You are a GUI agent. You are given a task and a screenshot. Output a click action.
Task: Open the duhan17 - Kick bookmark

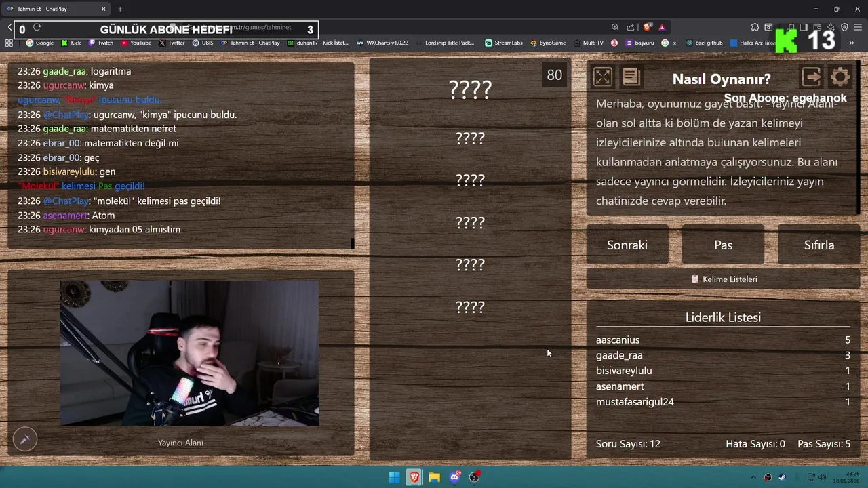(x=318, y=43)
